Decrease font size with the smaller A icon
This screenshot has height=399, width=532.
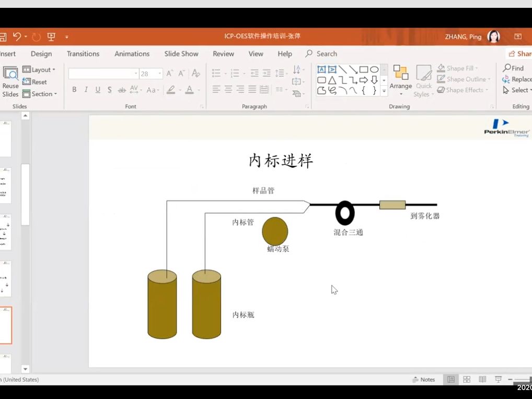click(181, 73)
